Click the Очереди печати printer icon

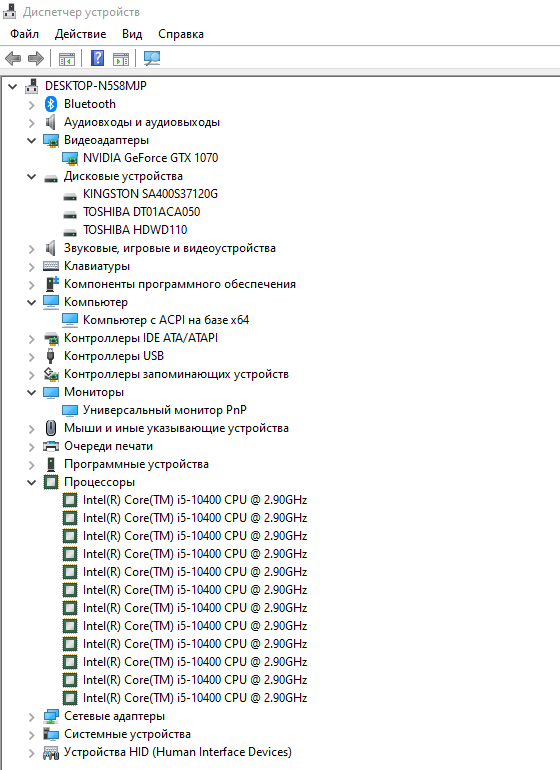point(51,446)
